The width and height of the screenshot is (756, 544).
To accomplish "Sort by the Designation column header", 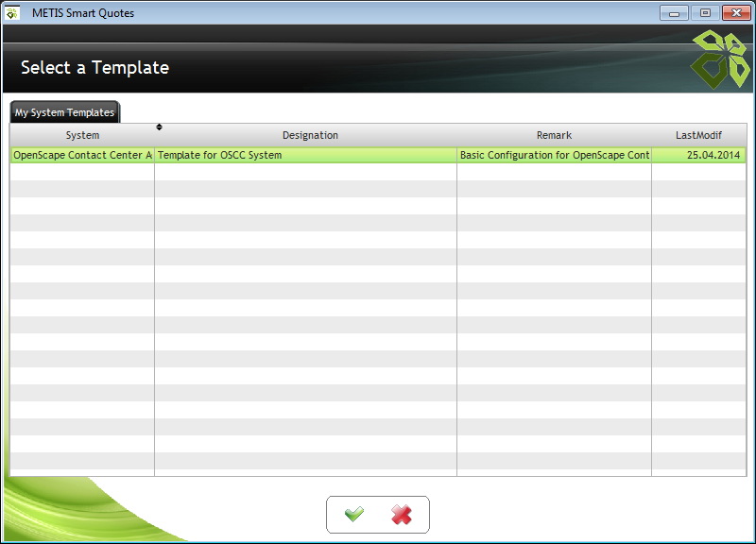I will (x=310, y=135).
